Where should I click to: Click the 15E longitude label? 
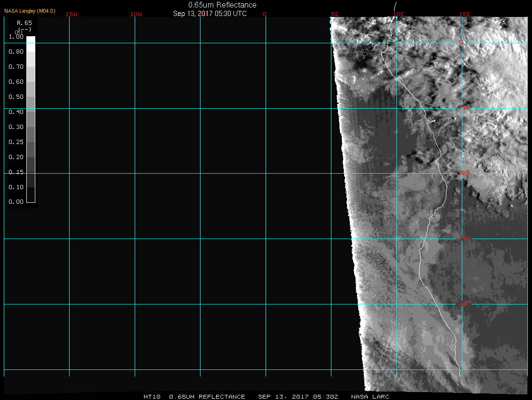coord(465,14)
